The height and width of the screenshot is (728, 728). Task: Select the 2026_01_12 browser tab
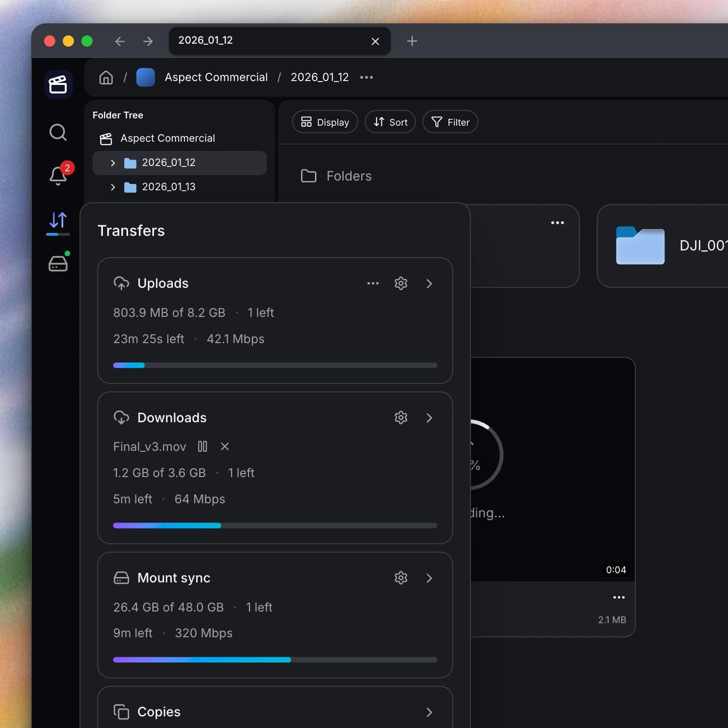click(280, 41)
